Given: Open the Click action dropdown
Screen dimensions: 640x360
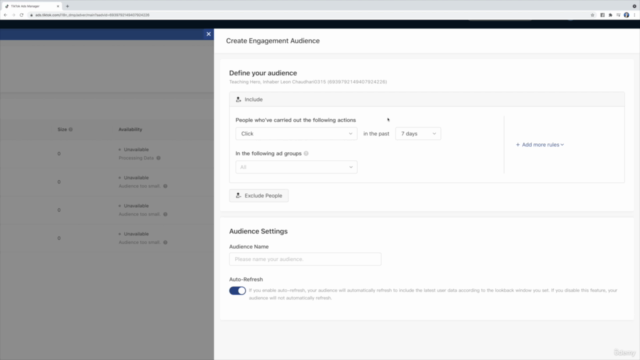Looking at the screenshot, I should point(296,133).
